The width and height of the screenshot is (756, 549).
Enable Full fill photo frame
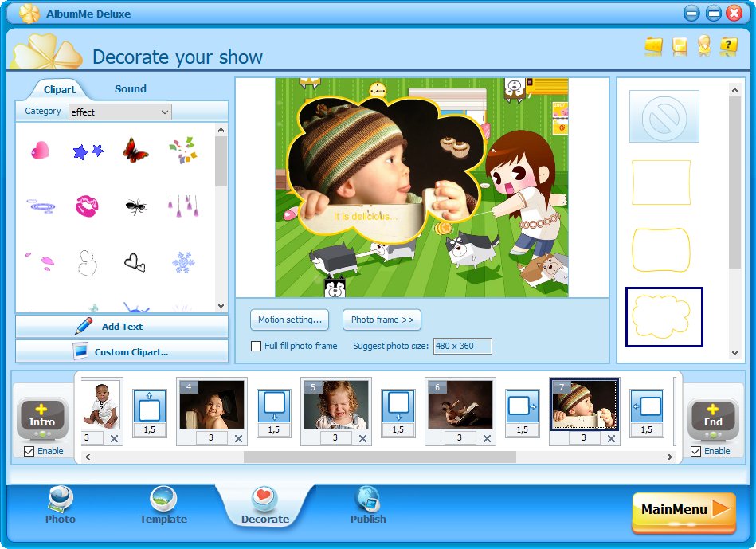[x=256, y=346]
